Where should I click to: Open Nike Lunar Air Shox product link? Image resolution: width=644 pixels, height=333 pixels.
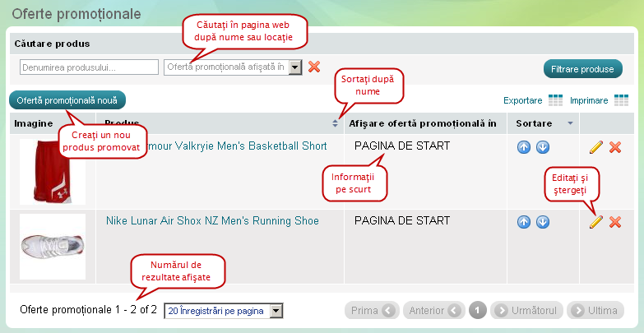click(x=212, y=220)
